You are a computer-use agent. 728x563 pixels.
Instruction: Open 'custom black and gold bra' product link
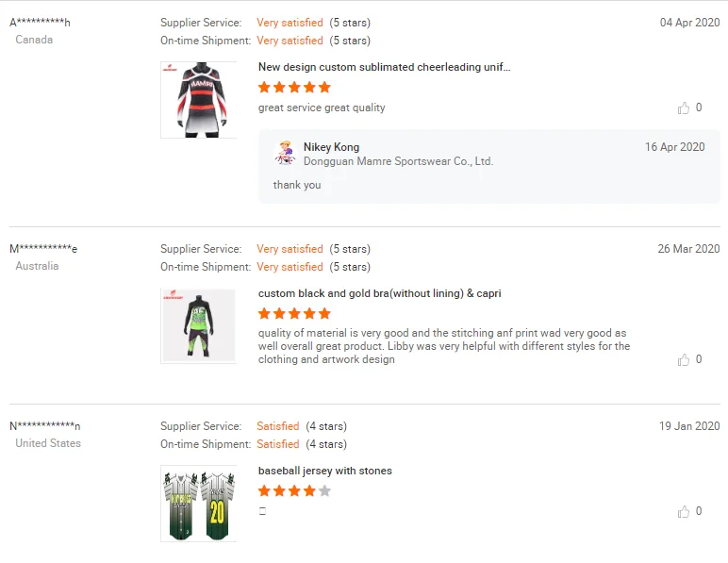pyautogui.click(x=379, y=294)
